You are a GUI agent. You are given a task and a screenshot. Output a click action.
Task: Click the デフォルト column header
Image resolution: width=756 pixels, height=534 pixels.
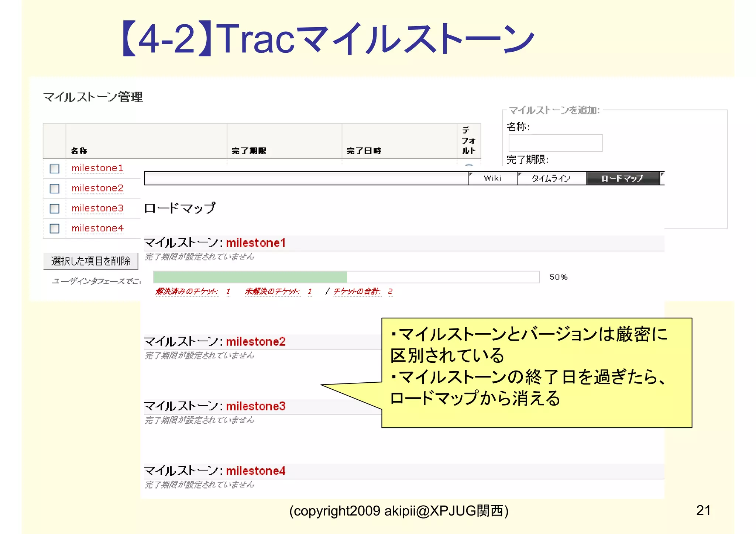coord(468,141)
